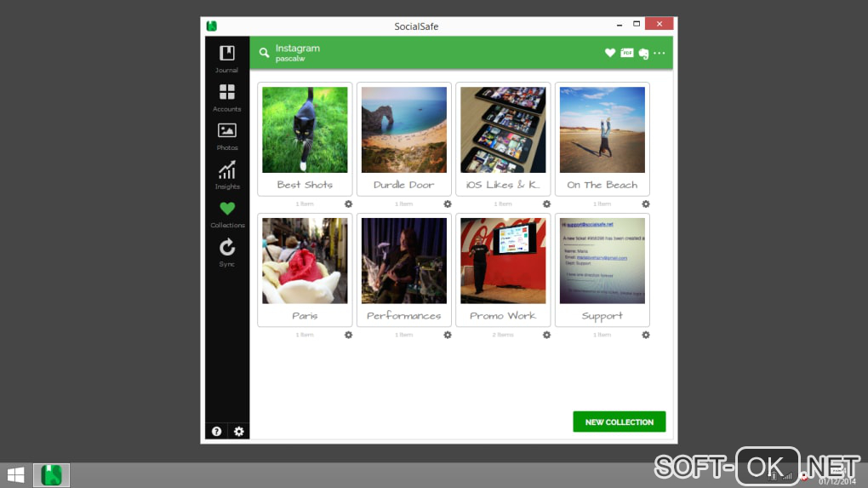Viewport: 868px width, 488px height.
Task: Open the gear options for Durdle Door
Action: [448, 204]
